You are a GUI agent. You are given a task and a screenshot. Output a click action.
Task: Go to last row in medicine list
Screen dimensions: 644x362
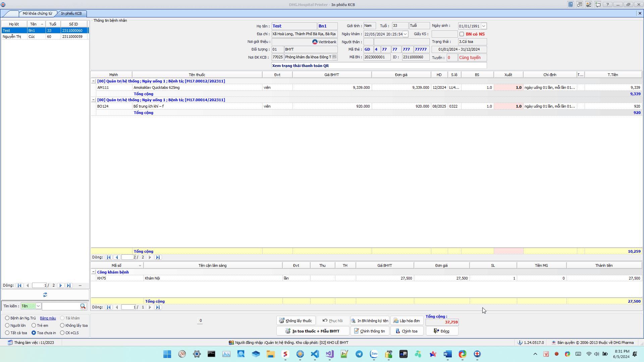click(x=158, y=257)
